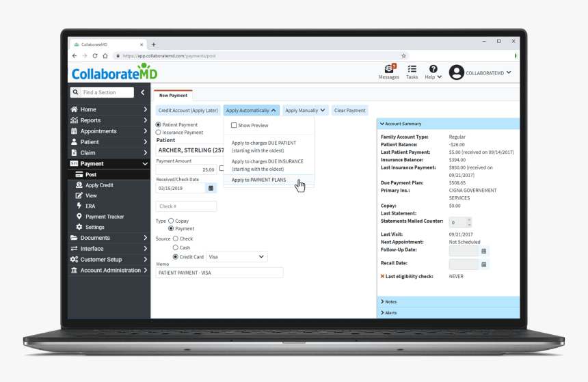Click the Patient person icon

tap(74, 142)
